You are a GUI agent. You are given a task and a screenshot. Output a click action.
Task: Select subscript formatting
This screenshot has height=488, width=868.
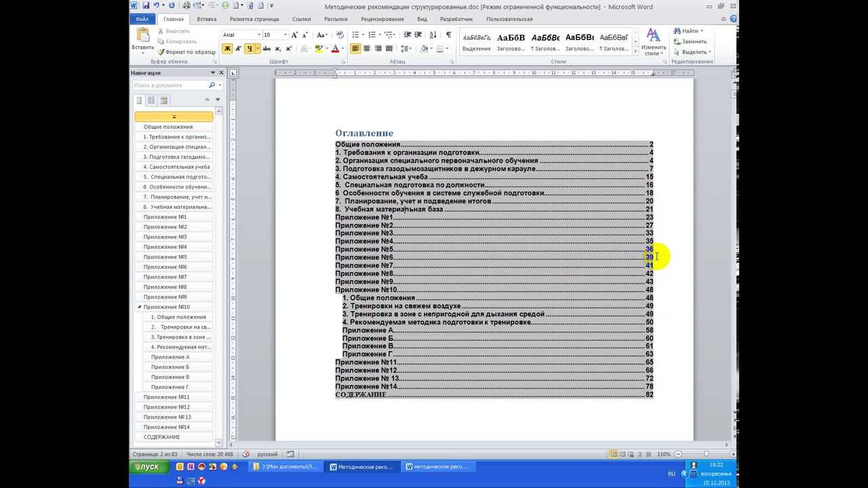[x=277, y=49]
